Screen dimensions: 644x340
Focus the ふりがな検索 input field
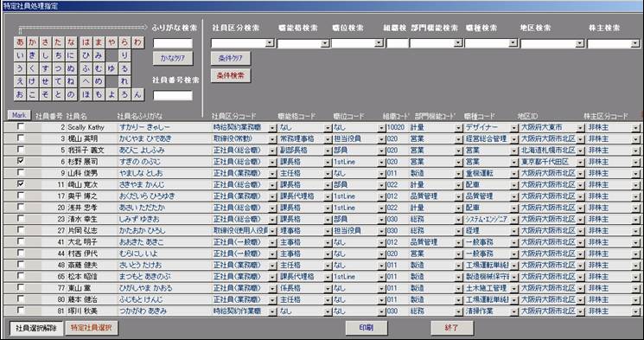(173, 43)
